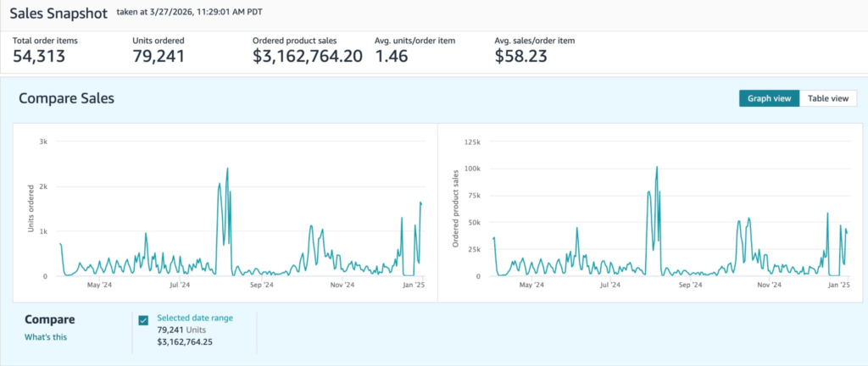Click the tallest peak in Units ordered chart
Screen dimensions: 868x366
tap(228, 169)
